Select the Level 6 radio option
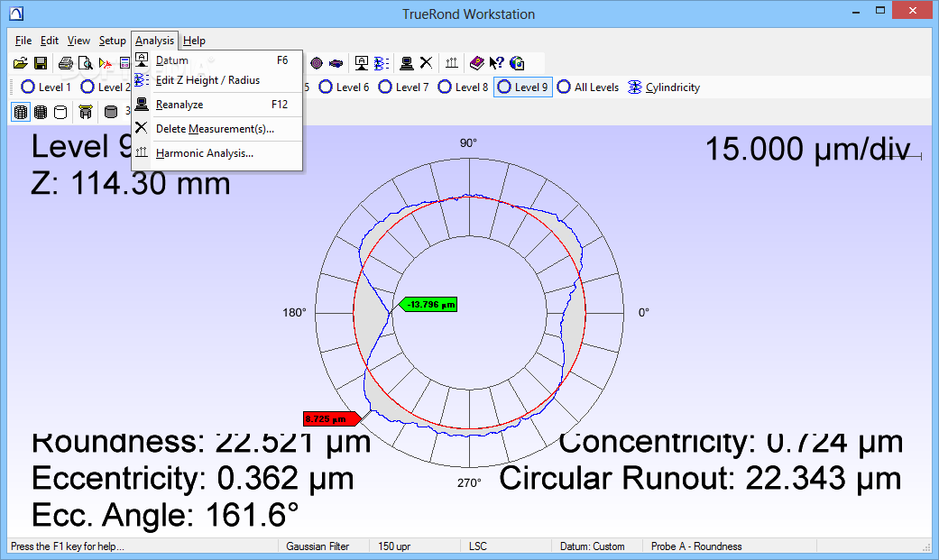The height and width of the screenshot is (560, 939). tap(344, 87)
